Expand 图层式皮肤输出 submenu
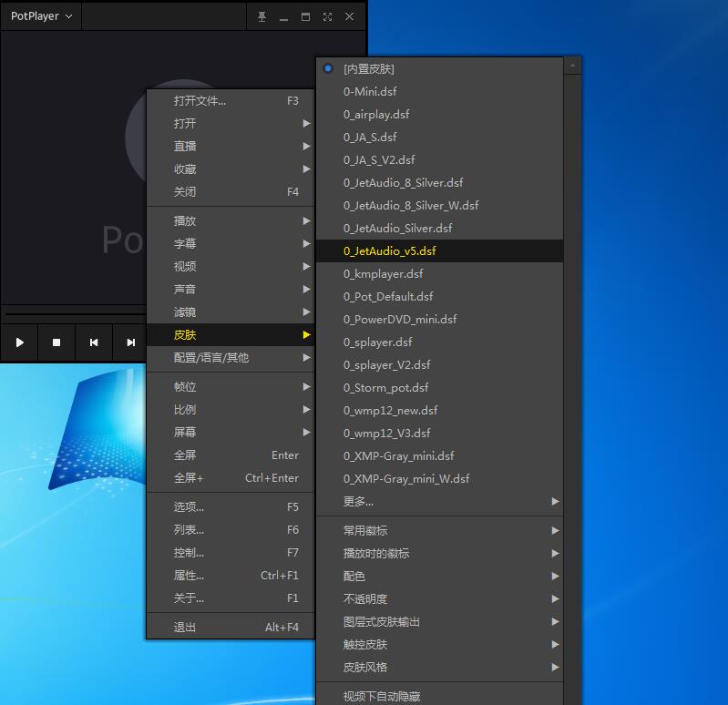Screen dimensions: 728x705 (439, 621)
